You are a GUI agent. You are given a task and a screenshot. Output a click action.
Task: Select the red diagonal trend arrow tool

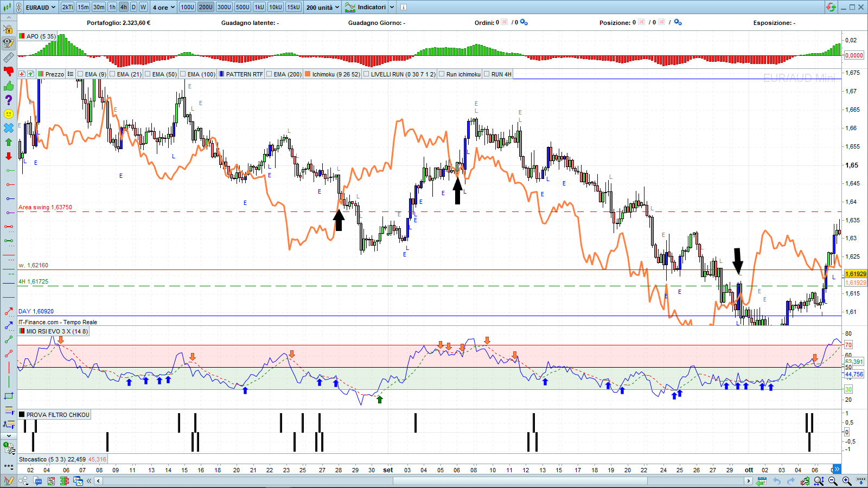9,311
